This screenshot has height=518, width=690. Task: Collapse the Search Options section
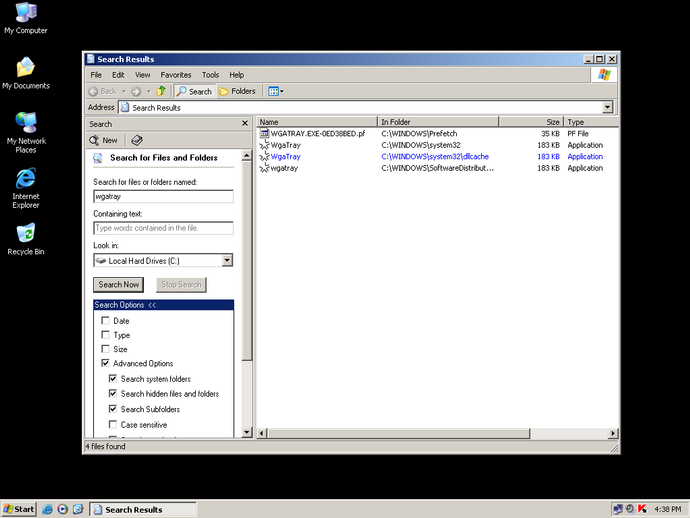tap(163, 305)
